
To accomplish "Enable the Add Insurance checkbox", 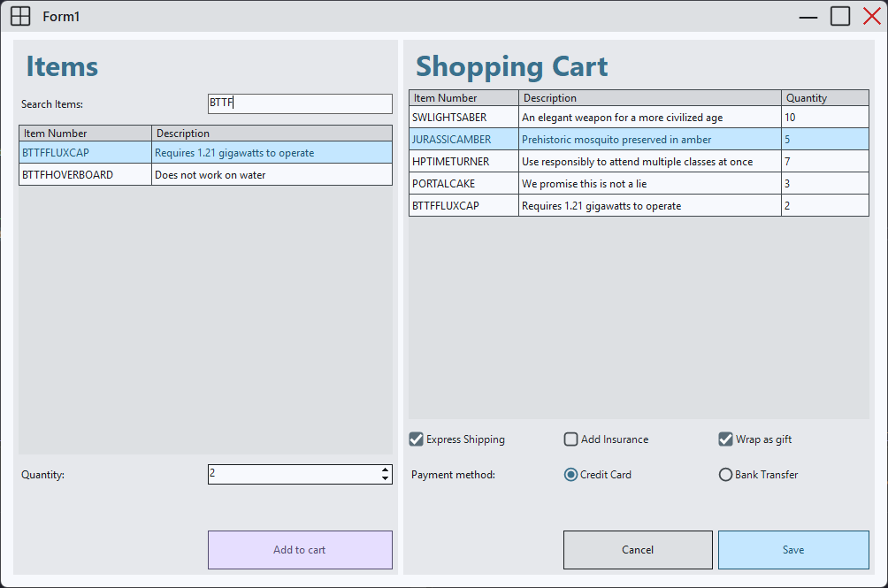I will pyautogui.click(x=571, y=439).
